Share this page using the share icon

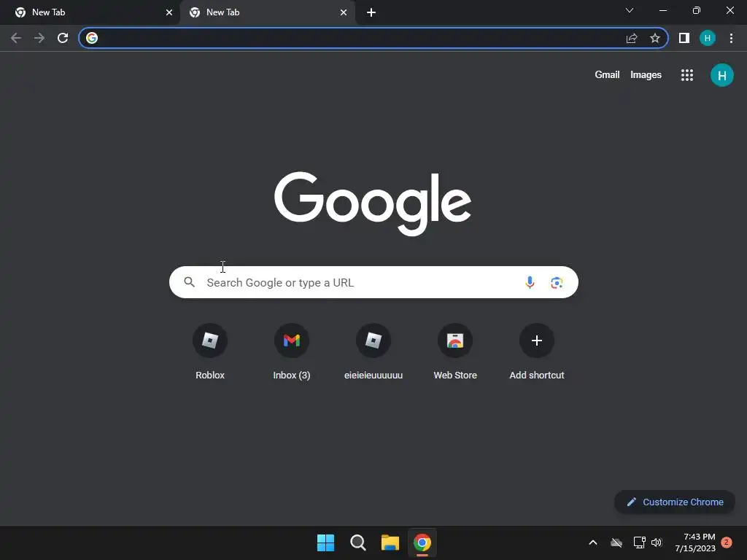[632, 38]
